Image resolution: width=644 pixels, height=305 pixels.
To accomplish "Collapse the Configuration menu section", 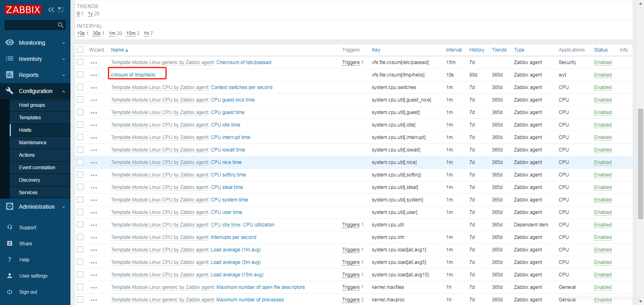I will click(x=64, y=91).
